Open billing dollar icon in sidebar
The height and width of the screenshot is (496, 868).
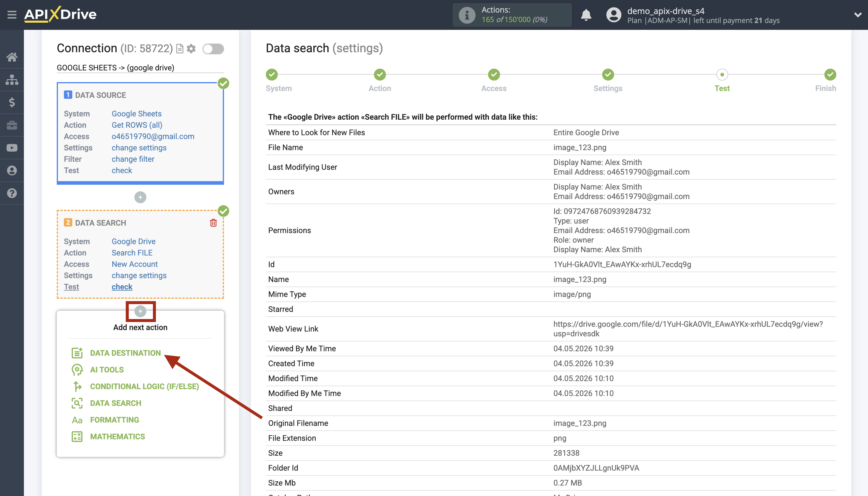click(x=12, y=102)
